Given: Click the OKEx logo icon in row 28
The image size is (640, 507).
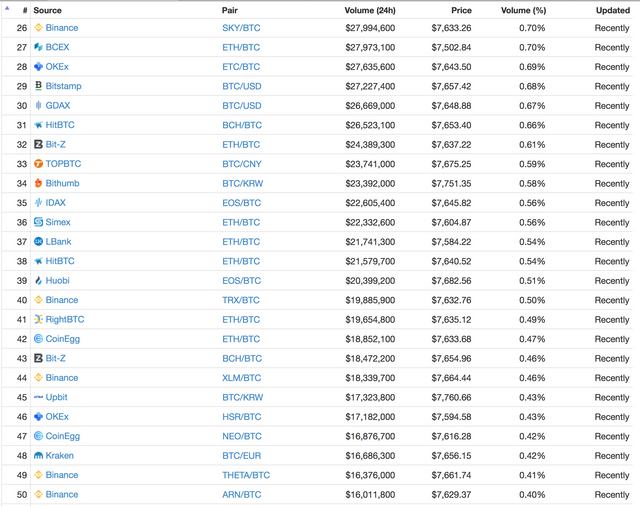Looking at the screenshot, I should pos(38,67).
